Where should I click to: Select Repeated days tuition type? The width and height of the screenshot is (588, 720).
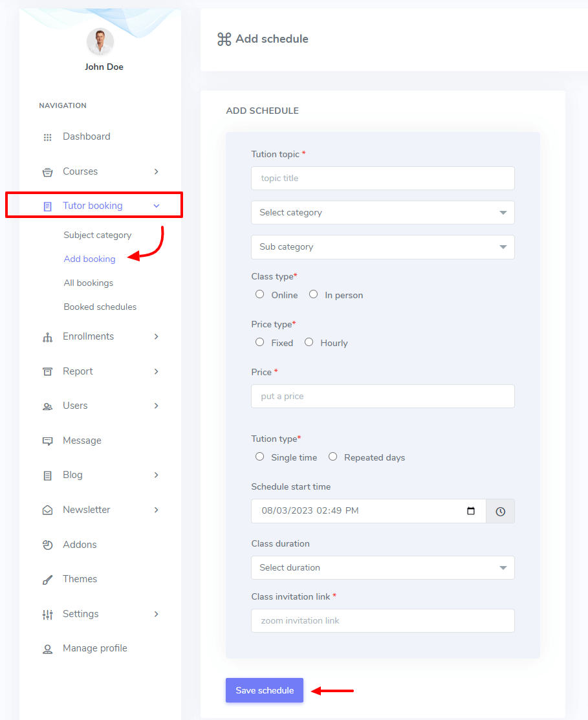(333, 457)
